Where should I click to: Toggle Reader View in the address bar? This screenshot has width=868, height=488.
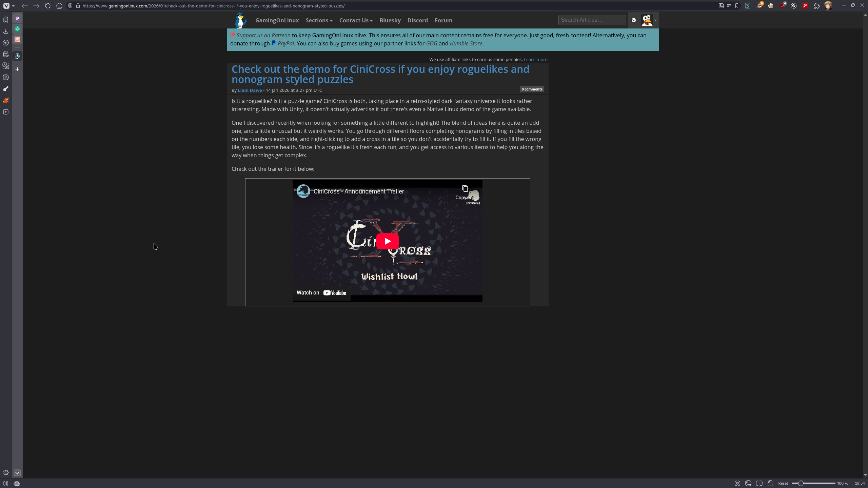(x=729, y=6)
